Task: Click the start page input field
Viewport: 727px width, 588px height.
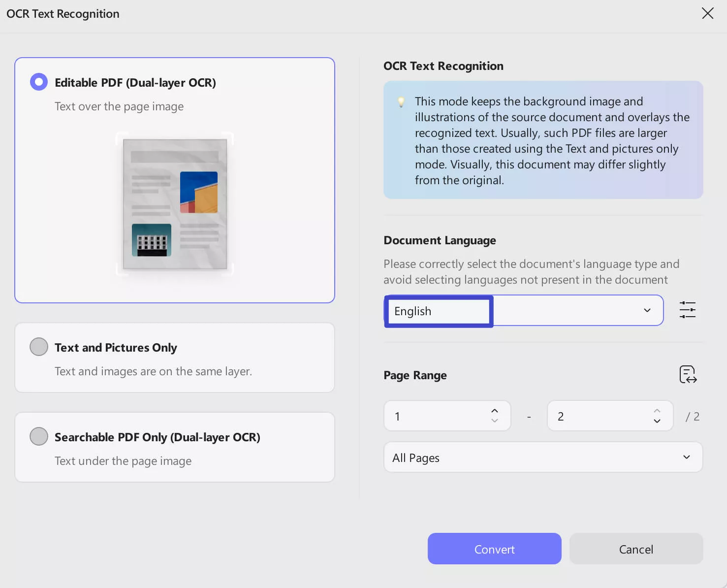Action: (x=437, y=417)
